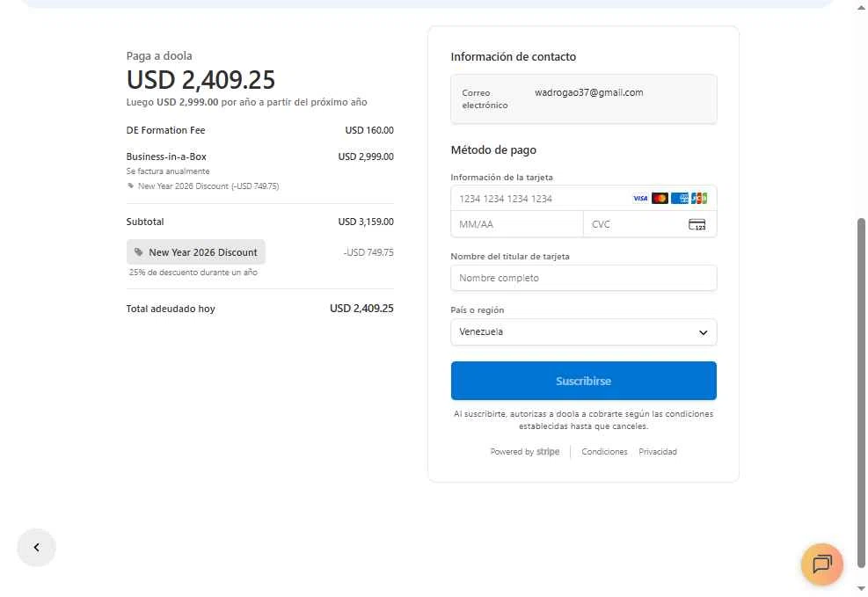Image resolution: width=868 pixels, height=597 pixels.
Task: Click the CVC input field
Action: tap(650, 224)
